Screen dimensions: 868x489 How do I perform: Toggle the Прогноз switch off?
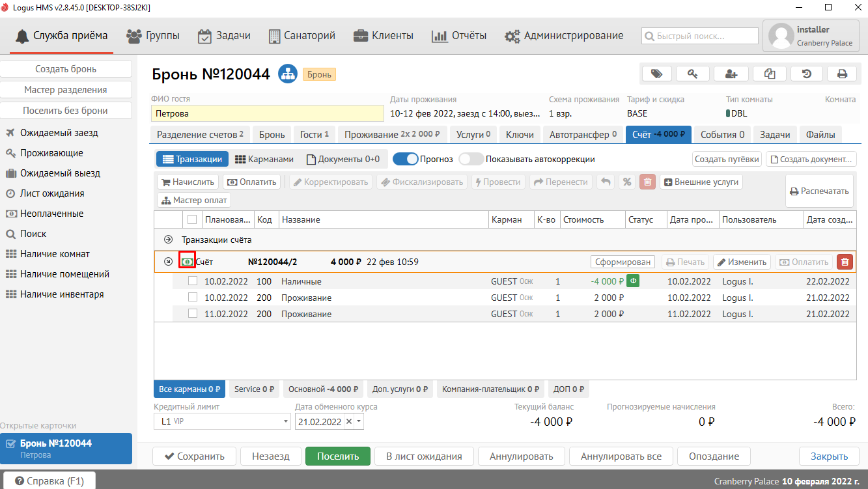tap(405, 159)
